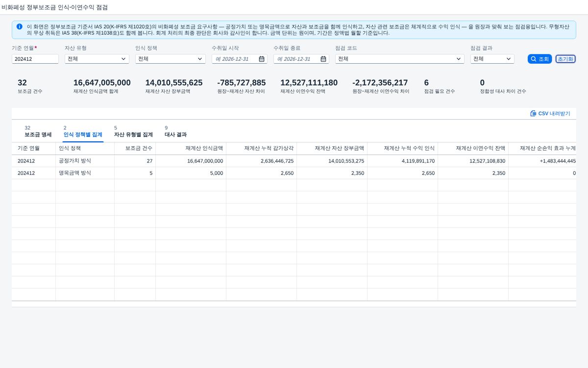
Task: Click the 점검 필요 건수 KPI label
Action: point(440,91)
